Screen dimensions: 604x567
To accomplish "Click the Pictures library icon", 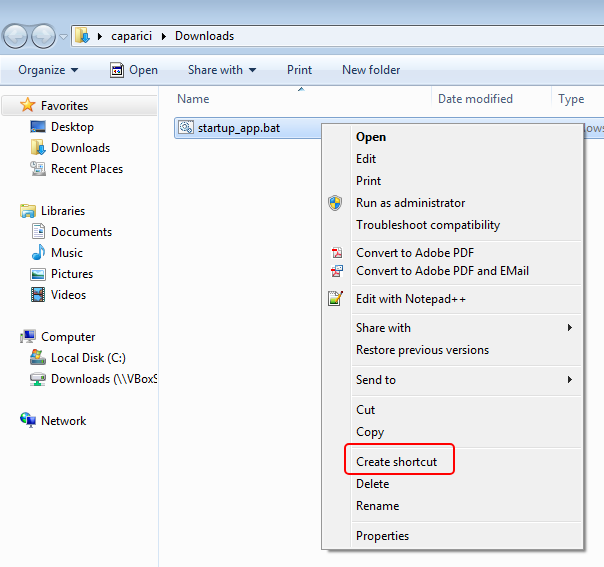I will click(x=38, y=274).
